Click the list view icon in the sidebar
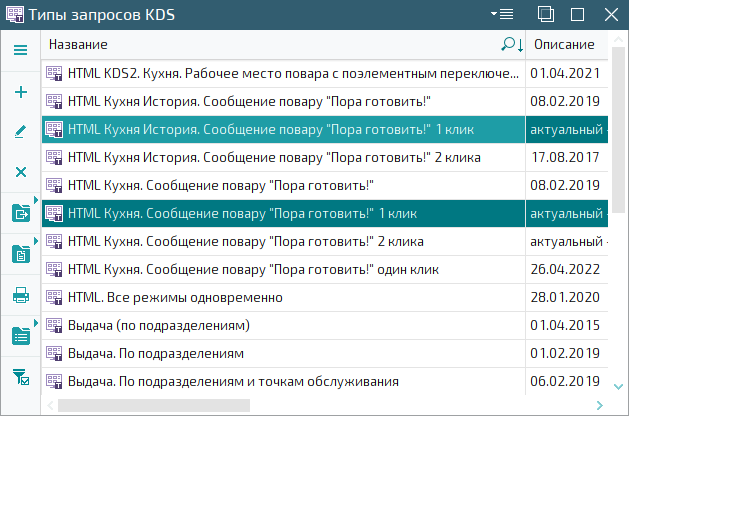 (20, 336)
